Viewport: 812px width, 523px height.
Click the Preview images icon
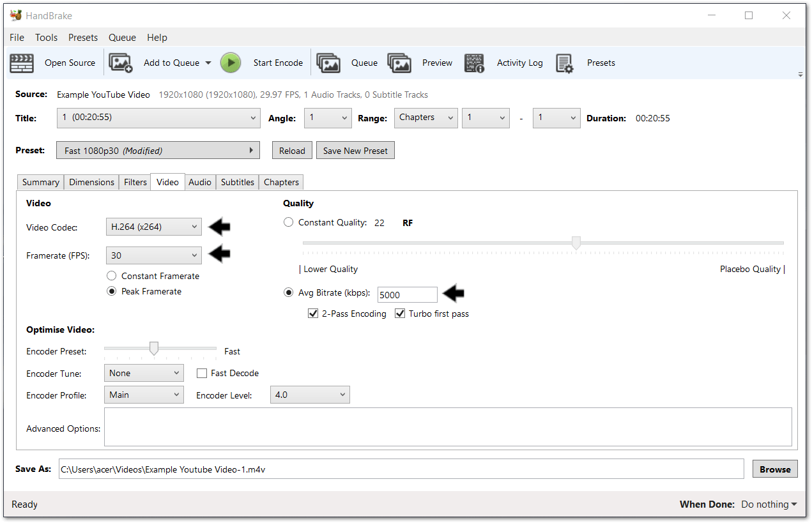click(x=399, y=63)
